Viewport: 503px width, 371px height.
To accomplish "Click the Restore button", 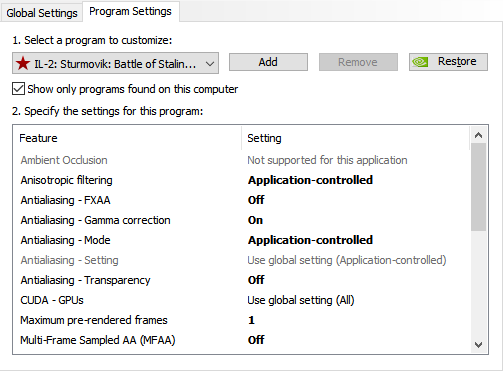I will pos(448,62).
